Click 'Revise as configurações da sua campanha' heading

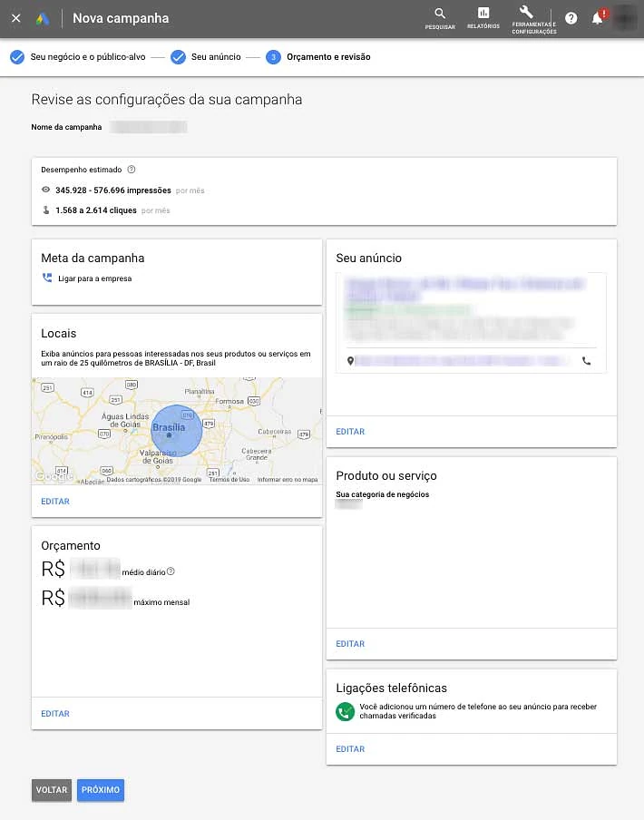tap(167, 100)
